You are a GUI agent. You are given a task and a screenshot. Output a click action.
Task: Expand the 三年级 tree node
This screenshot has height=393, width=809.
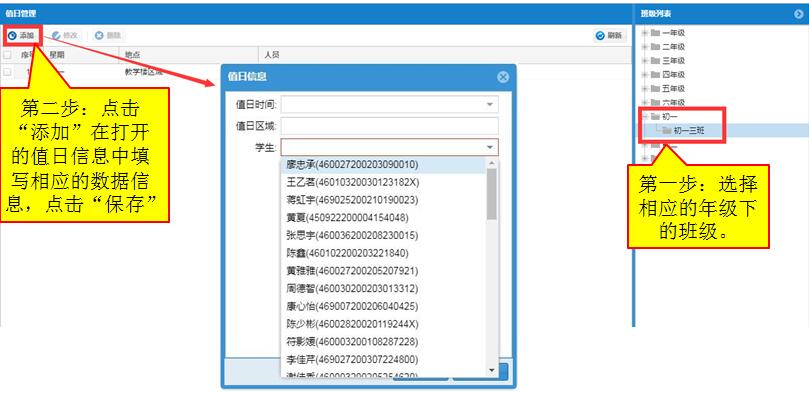(x=644, y=61)
